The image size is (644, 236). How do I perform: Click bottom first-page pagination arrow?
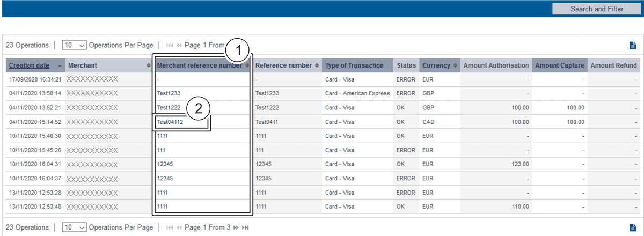[x=170, y=227]
